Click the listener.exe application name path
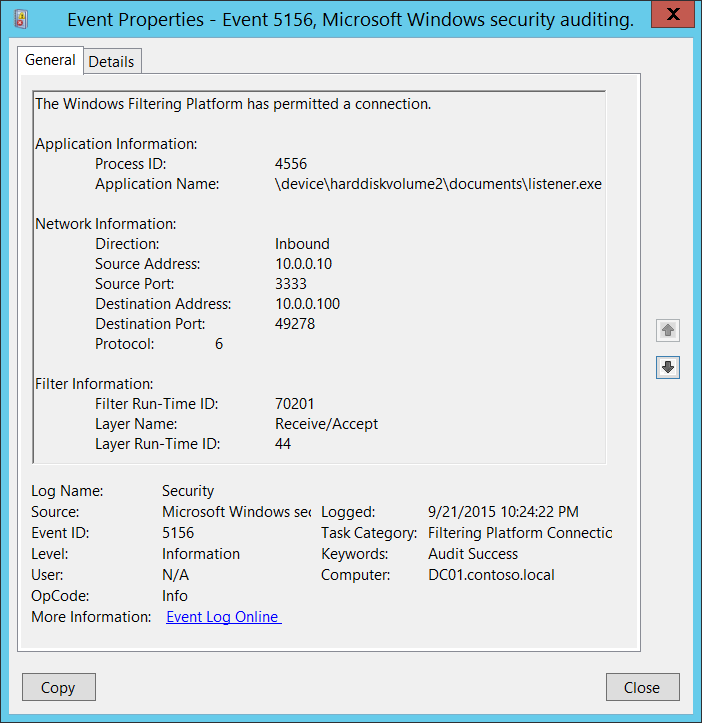The image size is (702, 723). [x=438, y=184]
